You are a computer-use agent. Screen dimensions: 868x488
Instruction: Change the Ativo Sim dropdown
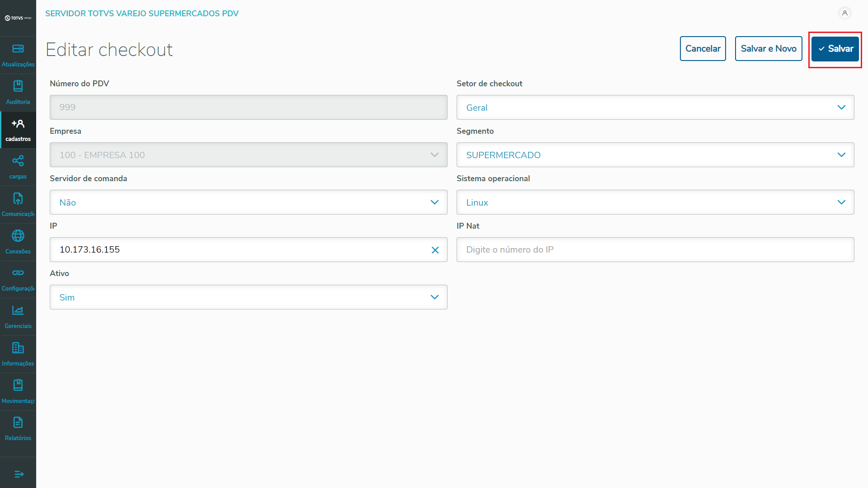248,297
